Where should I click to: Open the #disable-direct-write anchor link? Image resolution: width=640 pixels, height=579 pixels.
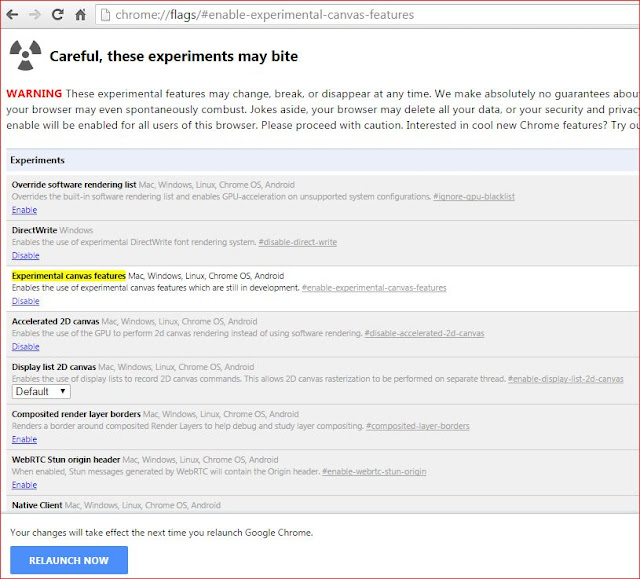[298, 242]
